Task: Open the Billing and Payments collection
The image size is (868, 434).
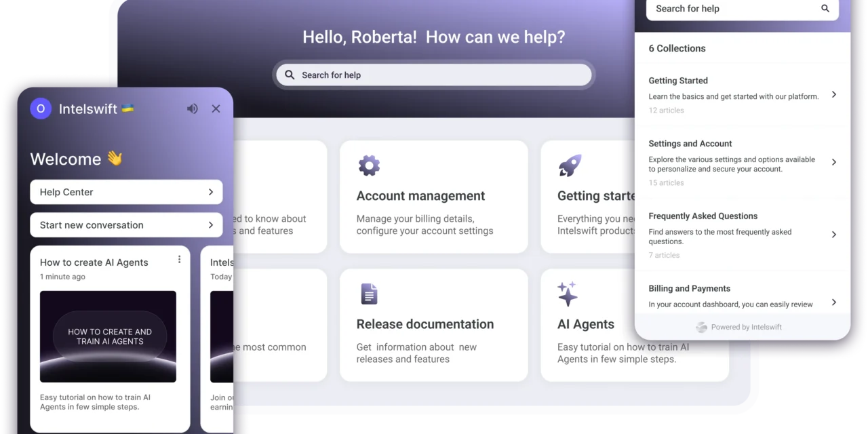Action: tap(834, 302)
